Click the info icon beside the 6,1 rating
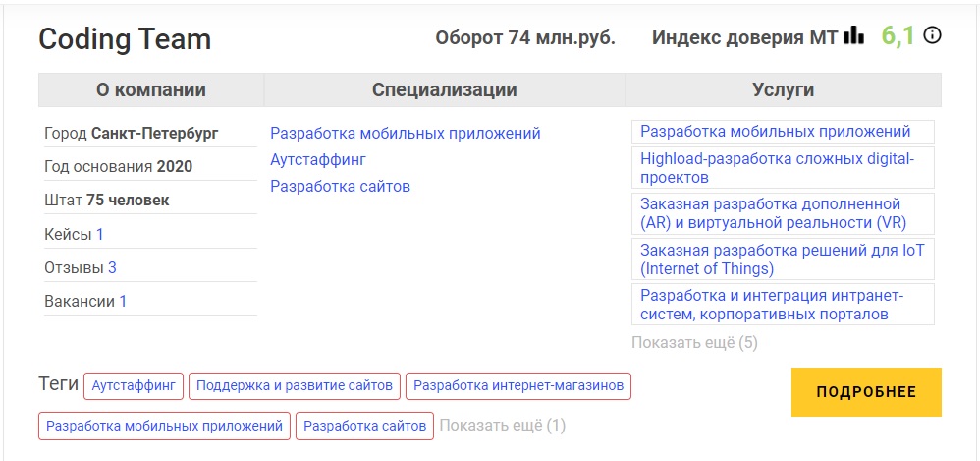The image size is (980, 461). pos(933,36)
